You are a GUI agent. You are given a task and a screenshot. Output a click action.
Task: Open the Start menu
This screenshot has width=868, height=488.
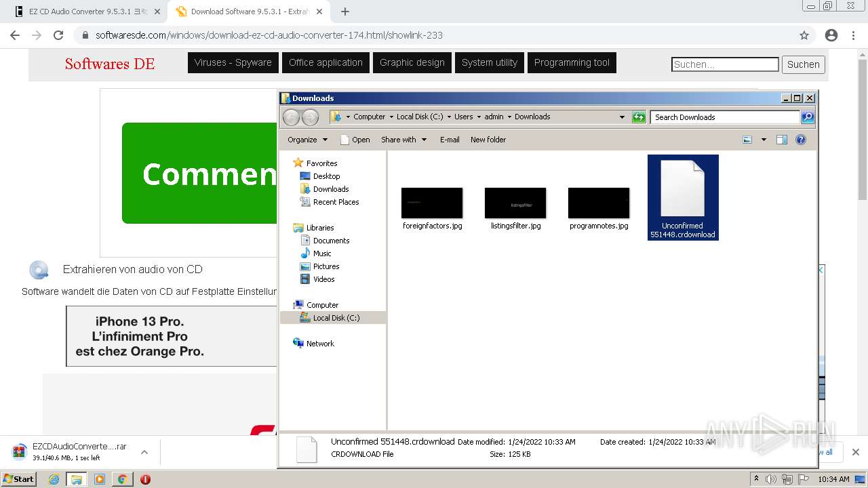coord(19,479)
